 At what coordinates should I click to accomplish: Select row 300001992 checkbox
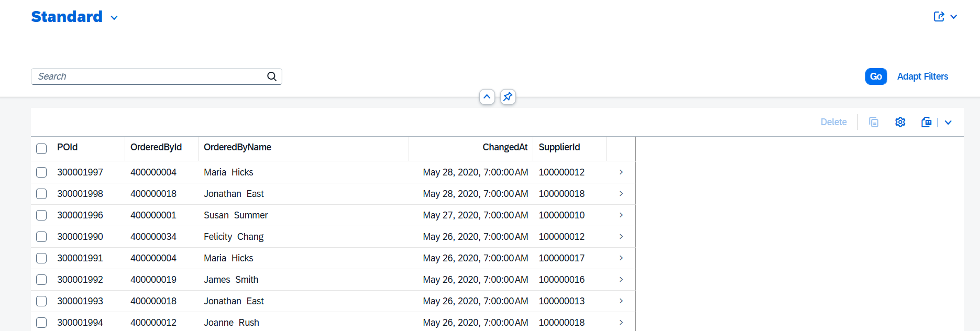tap(41, 280)
